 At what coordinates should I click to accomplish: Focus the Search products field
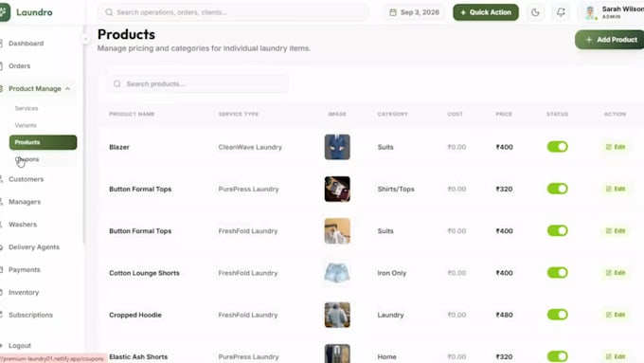point(198,83)
